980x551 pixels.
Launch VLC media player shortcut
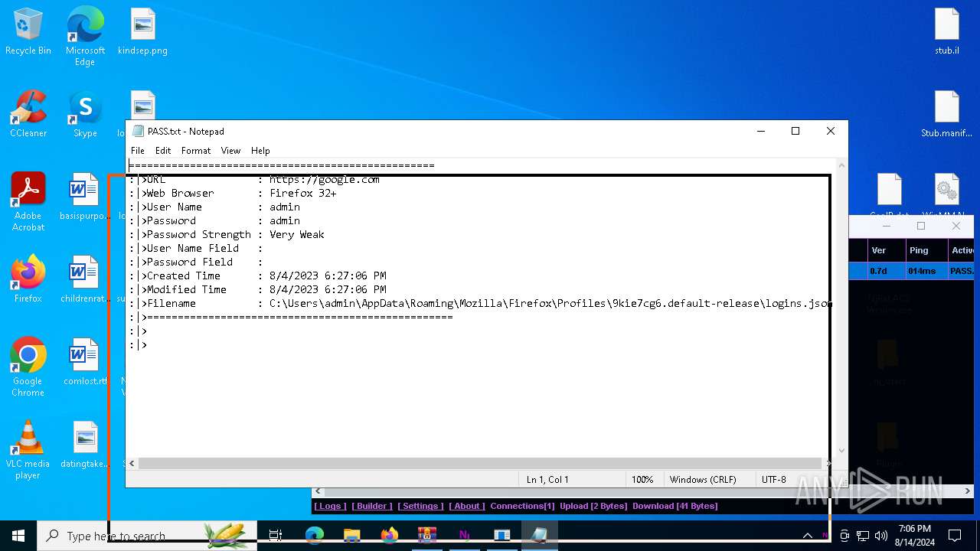28,450
